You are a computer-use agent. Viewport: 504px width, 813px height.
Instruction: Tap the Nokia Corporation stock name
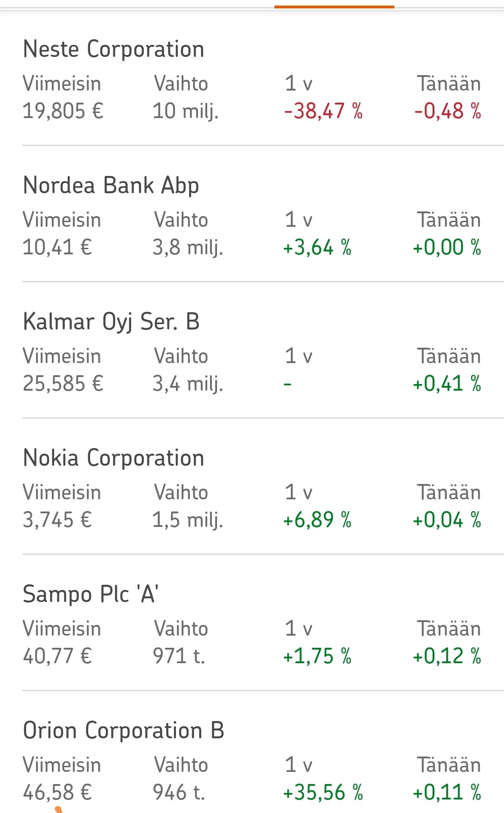(x=113, y=458)
